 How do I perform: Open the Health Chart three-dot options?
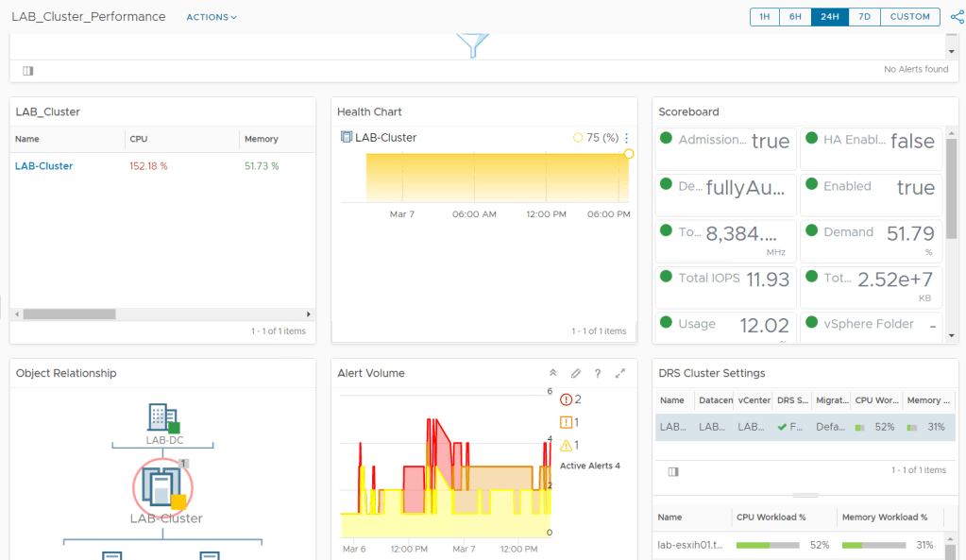click(x=626, y=138)
